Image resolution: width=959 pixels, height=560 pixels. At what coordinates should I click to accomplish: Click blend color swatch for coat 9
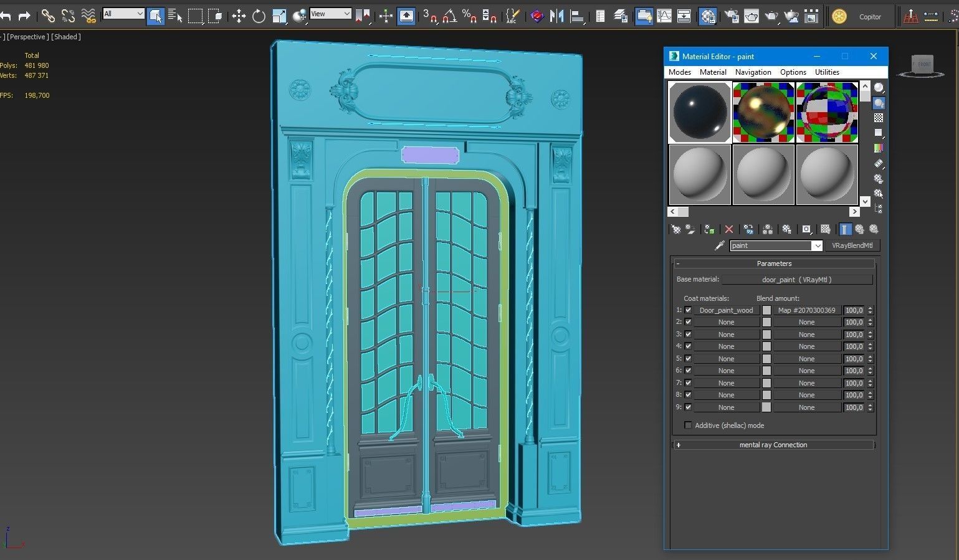(x=766, y=407)
